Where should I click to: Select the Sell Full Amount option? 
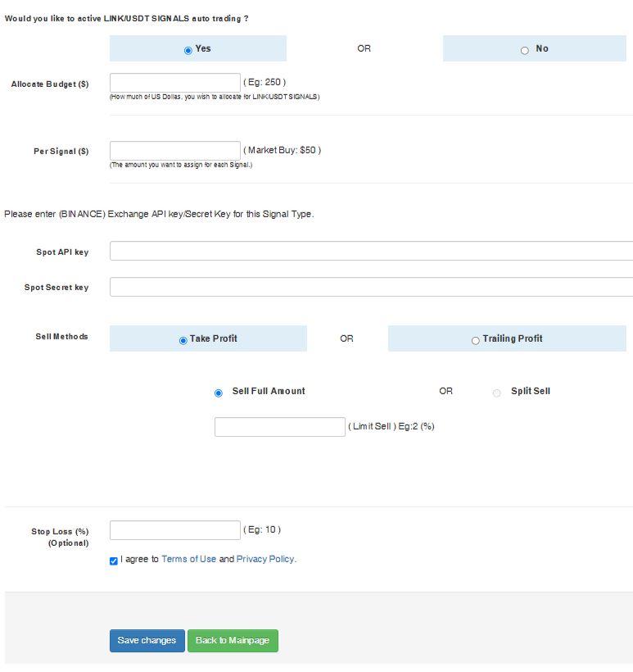(x=219, y=393)
